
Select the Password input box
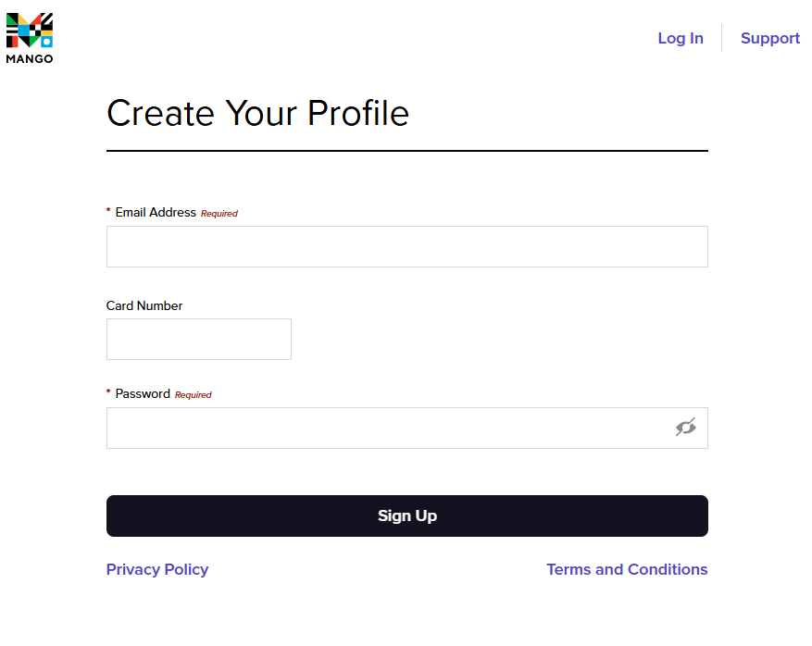coord(389,429)
